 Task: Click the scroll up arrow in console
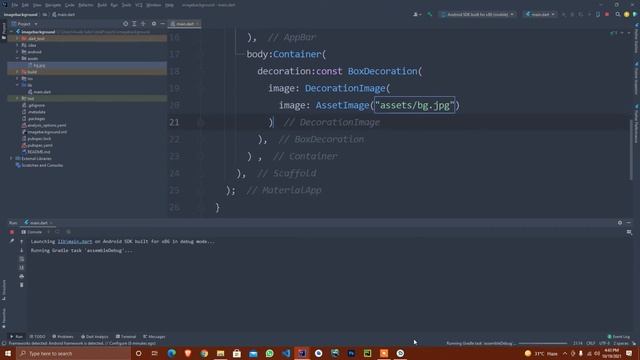click(22, 242)
